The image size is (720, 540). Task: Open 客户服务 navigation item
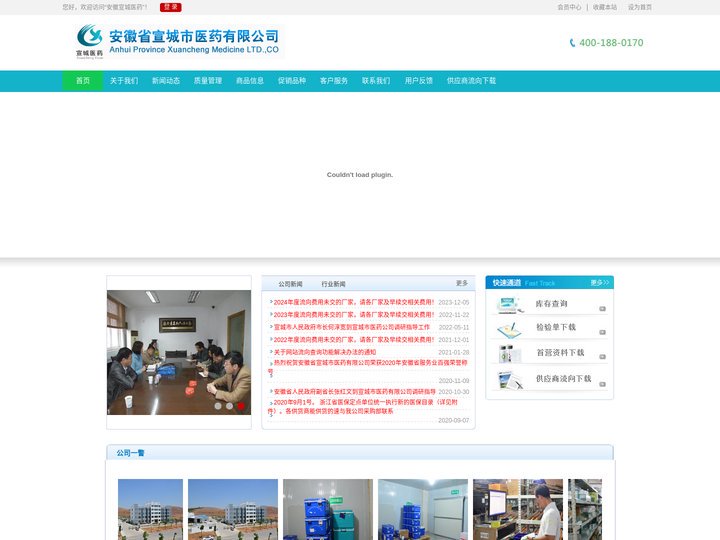(x=334, y=81)
